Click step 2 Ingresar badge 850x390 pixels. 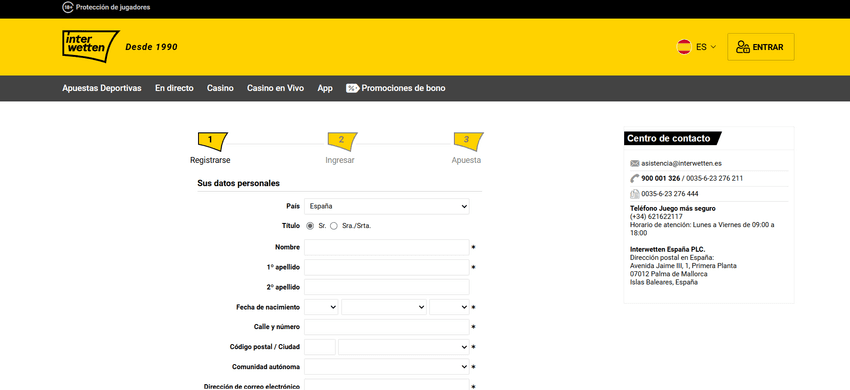click(x=343, y=141)
